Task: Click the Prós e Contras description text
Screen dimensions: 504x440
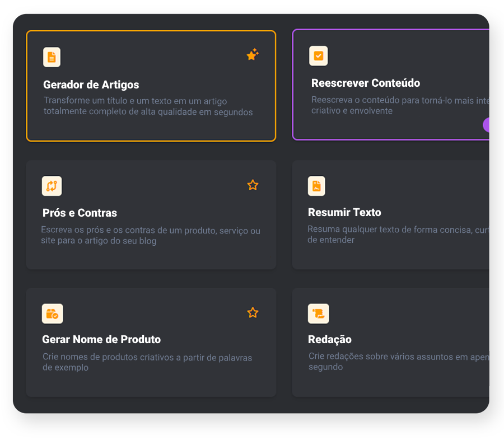Action: [150, 236]
